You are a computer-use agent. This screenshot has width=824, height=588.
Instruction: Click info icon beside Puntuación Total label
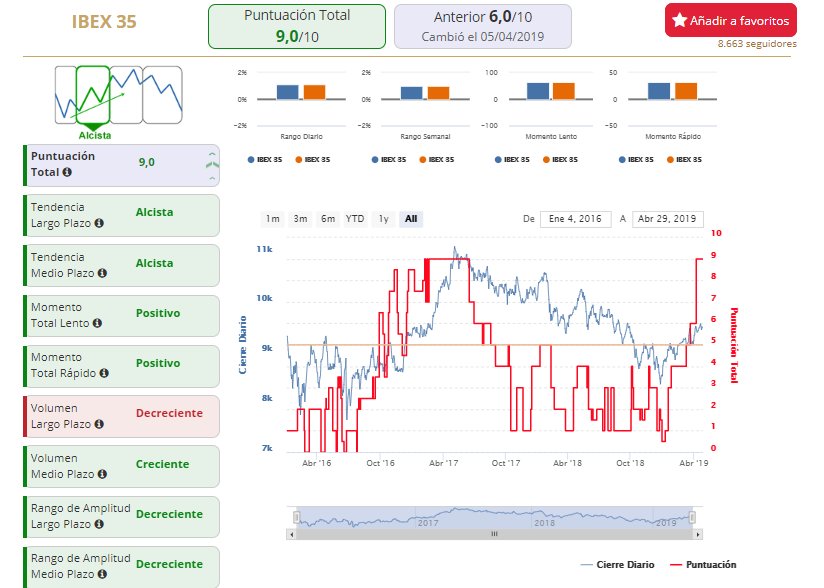[x=67, y=172]
